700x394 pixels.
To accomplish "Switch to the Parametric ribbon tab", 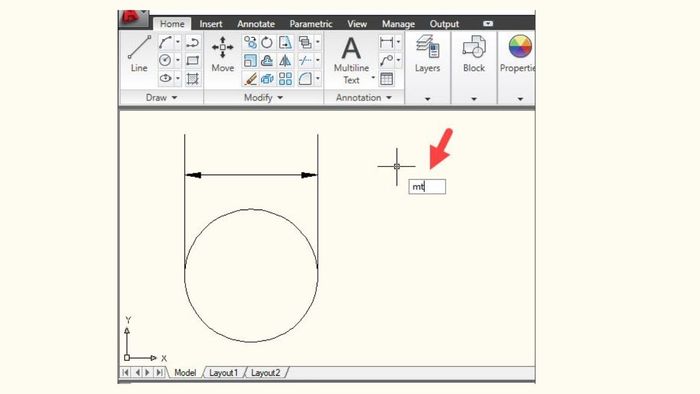I will click(x=311, y=24).
